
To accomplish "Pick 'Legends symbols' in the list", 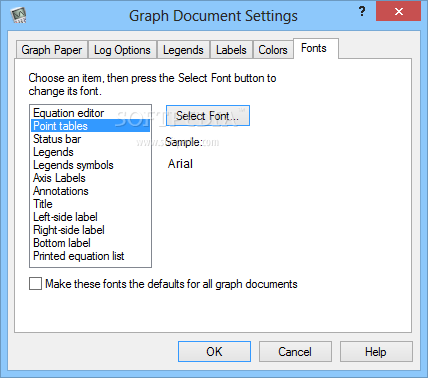I will (x=90, y=165).
